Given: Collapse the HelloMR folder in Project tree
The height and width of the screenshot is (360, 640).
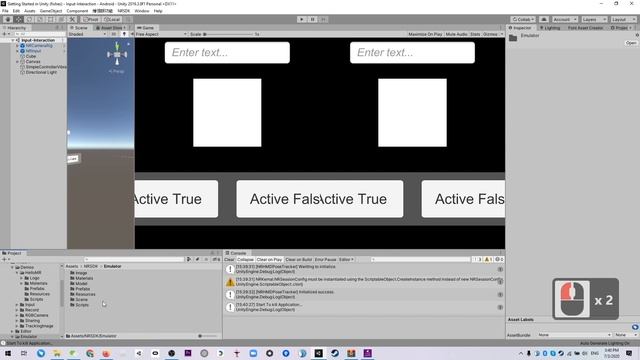Looking at the screenshot, I should click(x=17, y=273).
